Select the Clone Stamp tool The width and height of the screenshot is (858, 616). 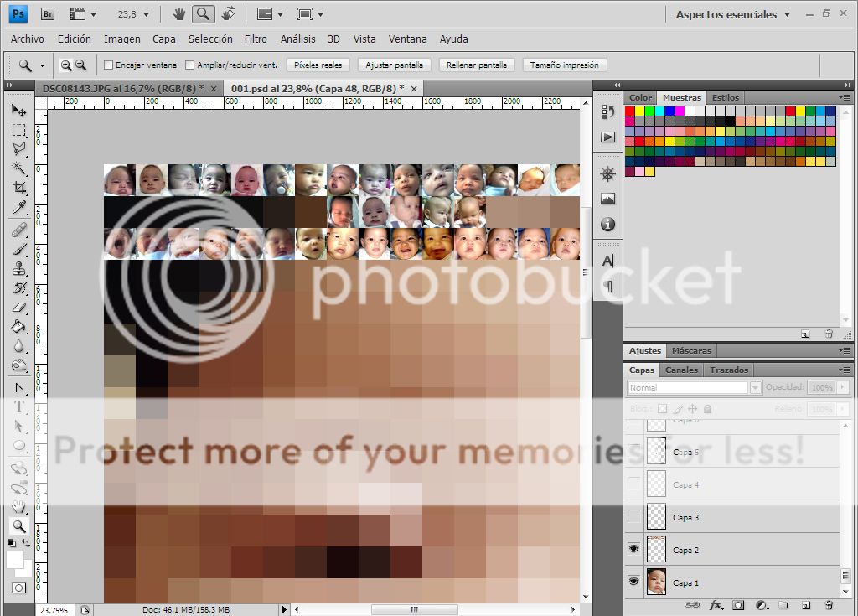pos(18,268)
